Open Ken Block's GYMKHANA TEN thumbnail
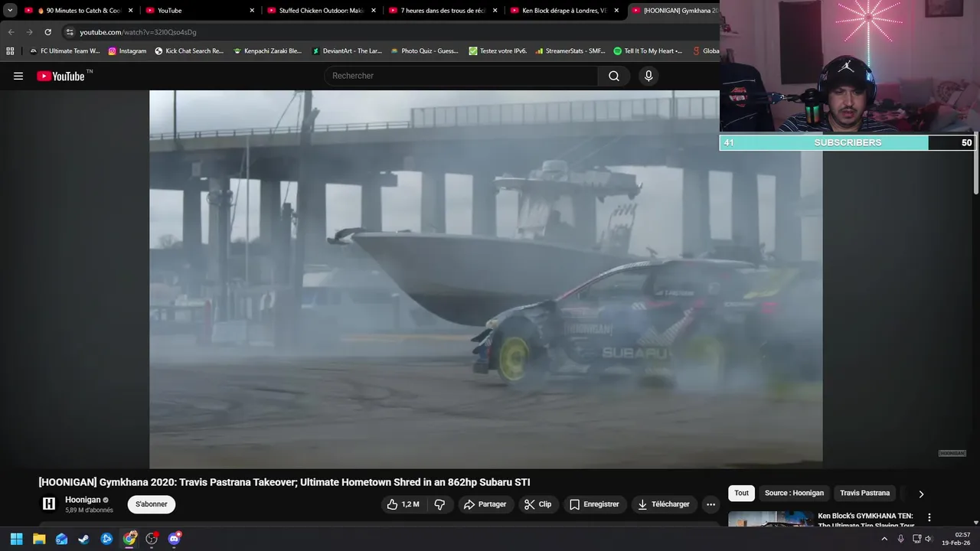The height and width of the screenshot is (551, 980). pyautogui.click(x=770, y=519)
